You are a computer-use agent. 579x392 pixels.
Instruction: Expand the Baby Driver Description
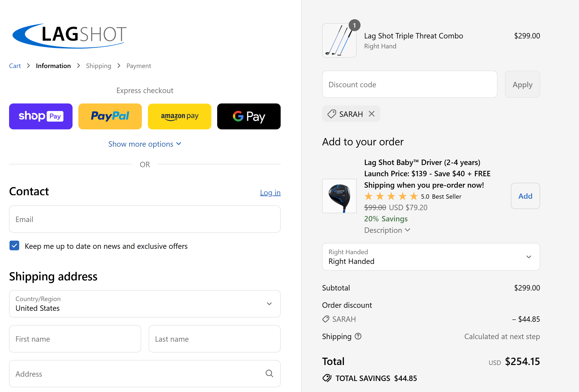click(387, 230)
